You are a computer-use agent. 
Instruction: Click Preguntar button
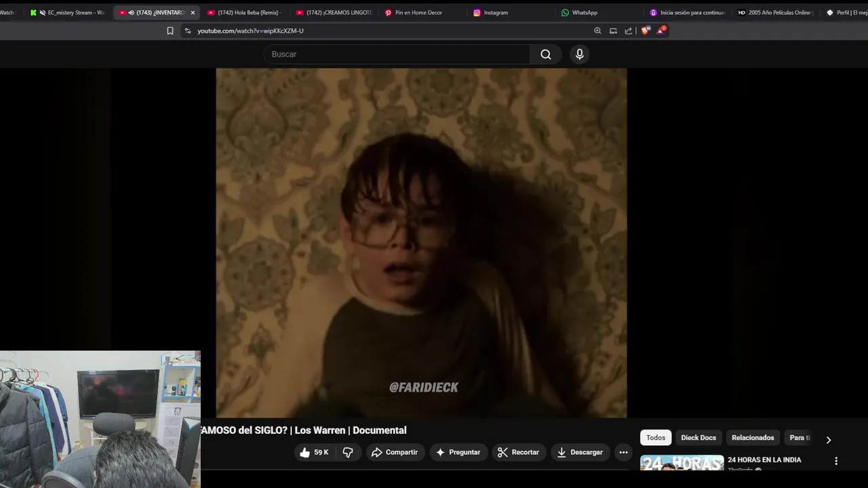coord(458,452)
